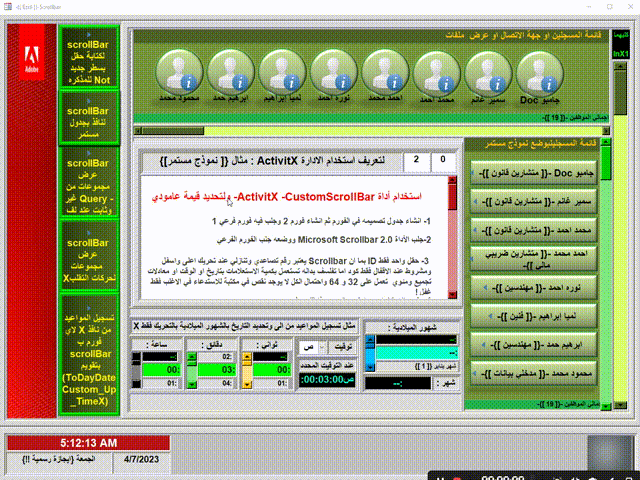Click the orange seconds scrollbar down arrow
This screenshot has height=480, width=640.
tap(247, 384)
